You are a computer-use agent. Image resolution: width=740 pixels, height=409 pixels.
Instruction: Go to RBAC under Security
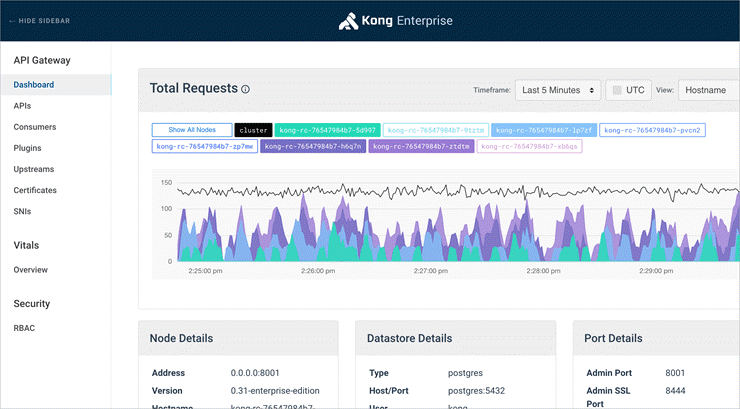[24, 328]
